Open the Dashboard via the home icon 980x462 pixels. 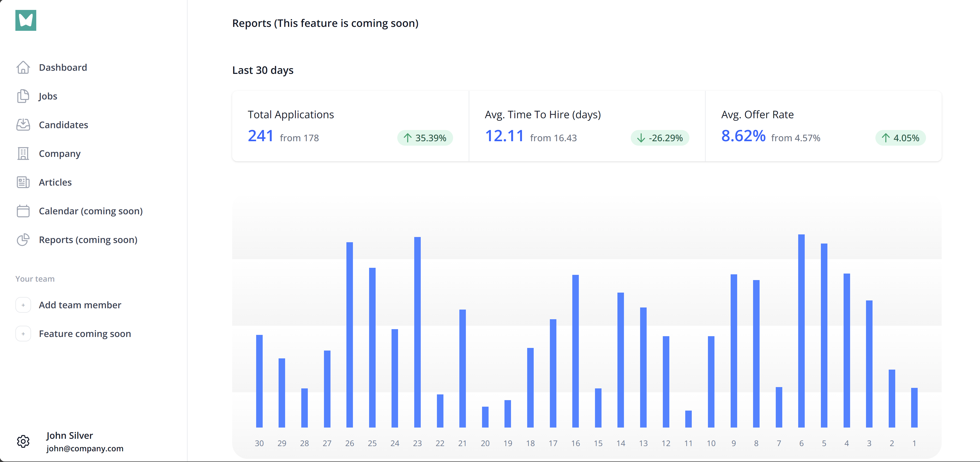coord(23,67)
